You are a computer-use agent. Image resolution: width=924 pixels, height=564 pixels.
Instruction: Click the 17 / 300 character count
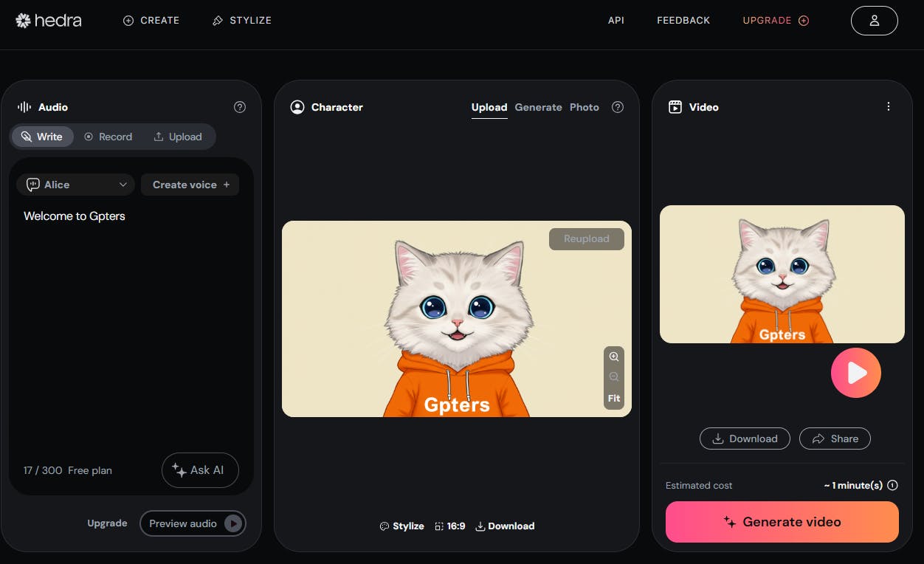(43, 470)
